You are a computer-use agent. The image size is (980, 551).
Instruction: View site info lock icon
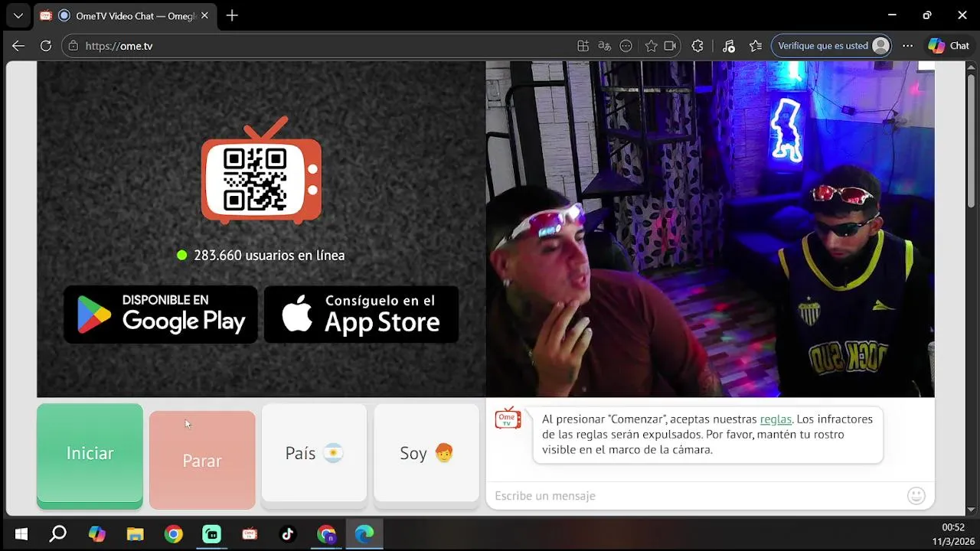click(x=73, y=46)
